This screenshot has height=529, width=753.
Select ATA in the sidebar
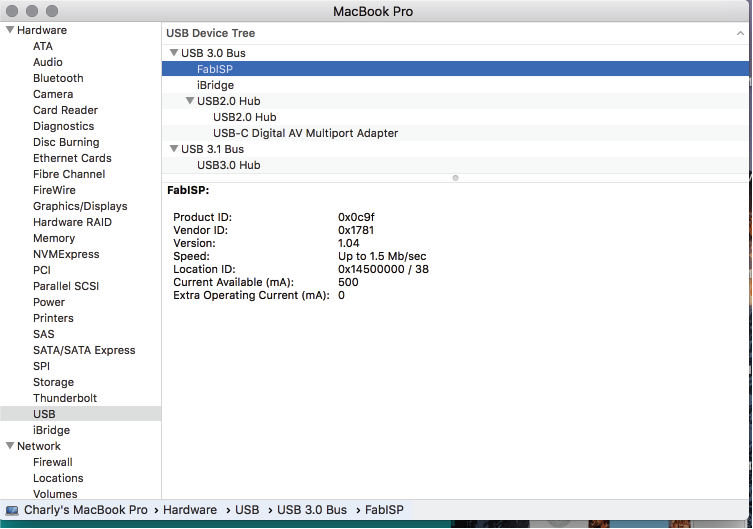(x=43, y=46)
